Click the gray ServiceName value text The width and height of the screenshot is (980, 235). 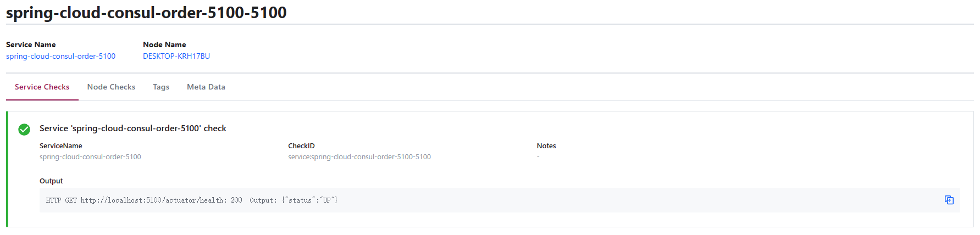[90, 157]
